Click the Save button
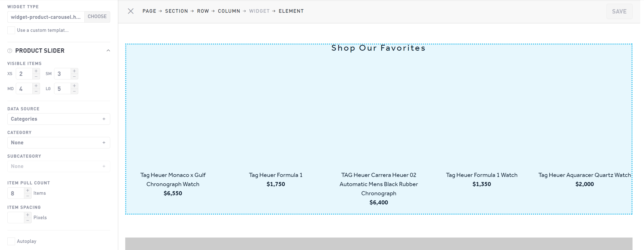The height and width of the screenshot is (250, 644). 619,11
